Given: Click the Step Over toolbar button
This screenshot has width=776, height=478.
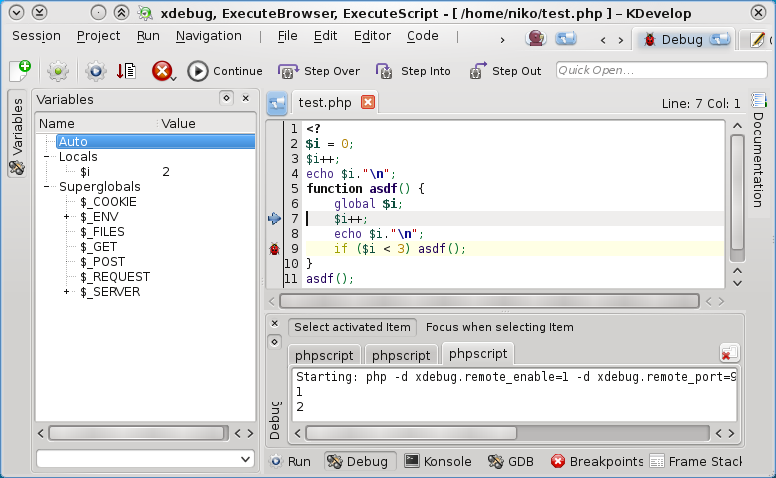Looking at the screenshot, I should (x=319, y=71).
